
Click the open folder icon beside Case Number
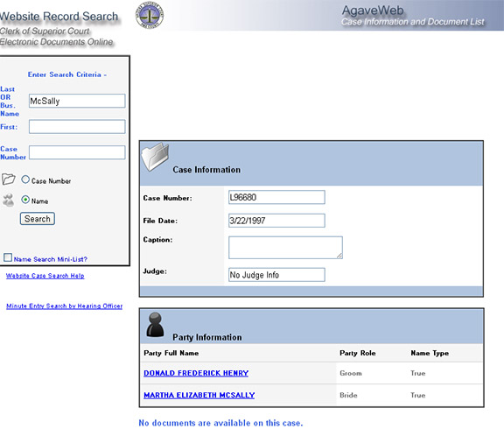tap(9, 179)
